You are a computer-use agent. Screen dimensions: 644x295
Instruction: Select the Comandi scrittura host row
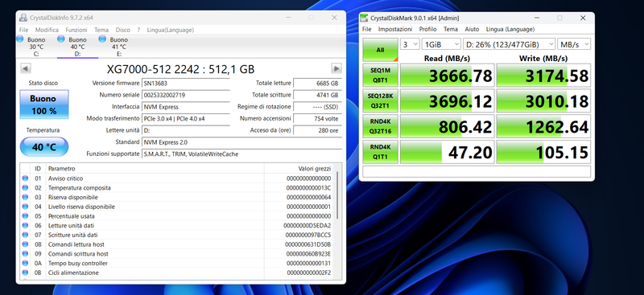pos(177,254)
